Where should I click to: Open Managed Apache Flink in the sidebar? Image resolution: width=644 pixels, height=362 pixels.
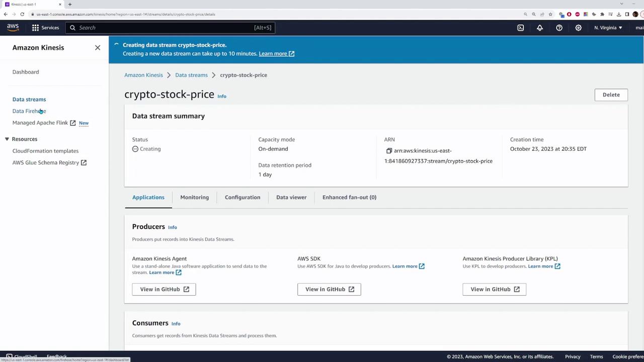click(x=44, y=123)
